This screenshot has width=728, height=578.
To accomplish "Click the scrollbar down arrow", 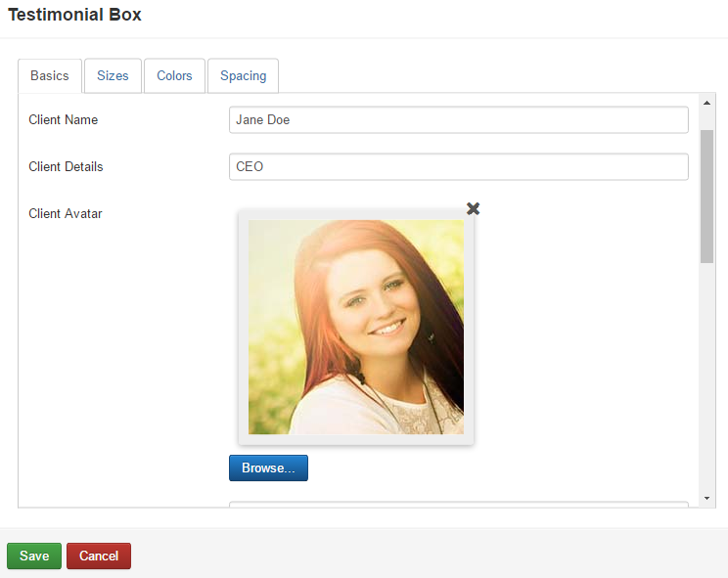I will (x=706, y=498).
